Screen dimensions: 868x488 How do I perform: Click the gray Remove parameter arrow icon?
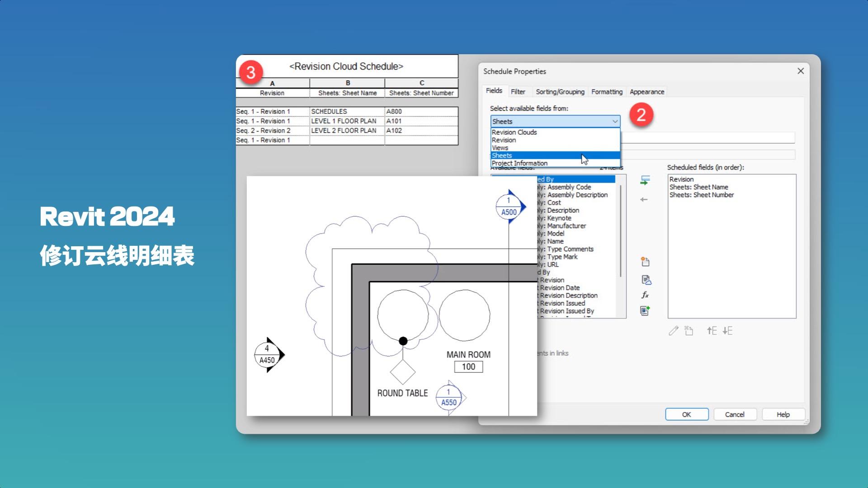[644, 200]
